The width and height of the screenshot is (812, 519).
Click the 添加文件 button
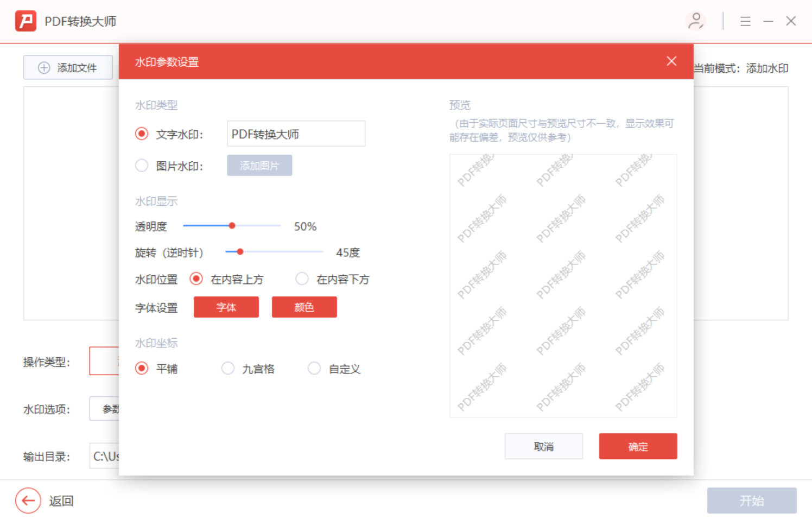[68, 67]
